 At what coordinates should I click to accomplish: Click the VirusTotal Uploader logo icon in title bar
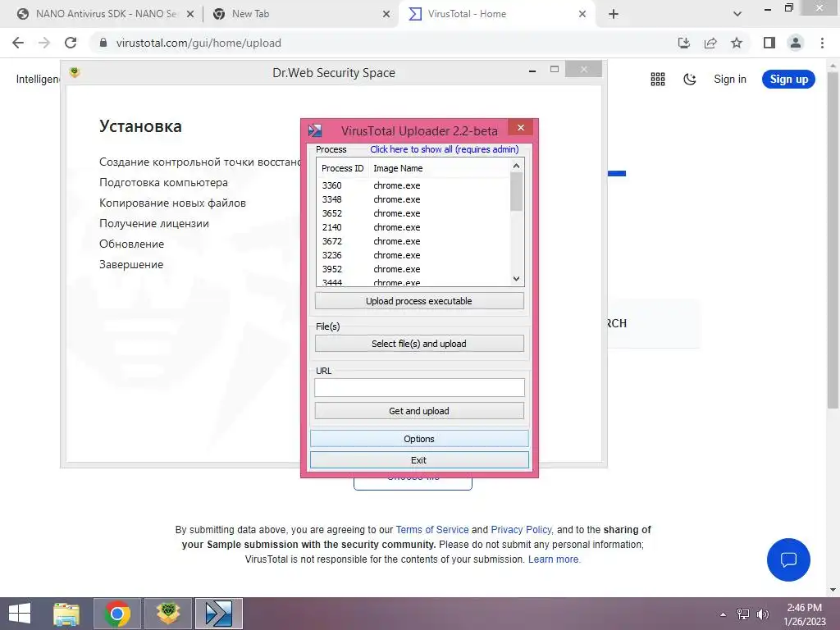coord(315,130)
